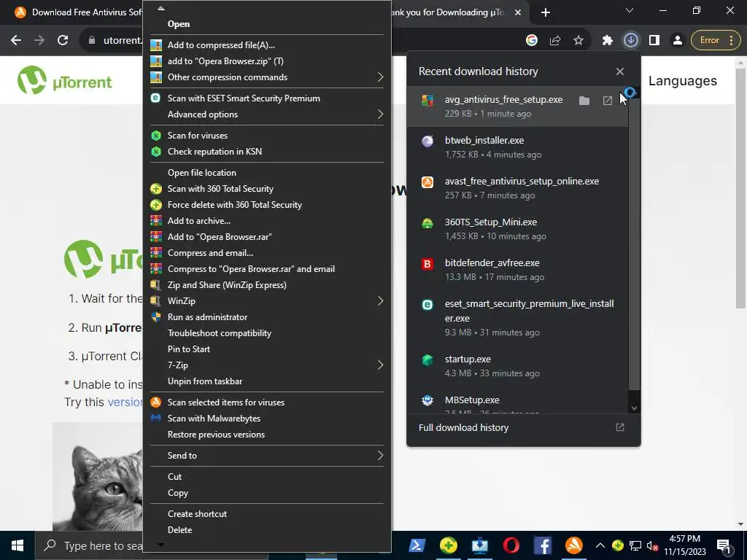
Task: Open the Languages menu on the page
Action: [682, 81]
